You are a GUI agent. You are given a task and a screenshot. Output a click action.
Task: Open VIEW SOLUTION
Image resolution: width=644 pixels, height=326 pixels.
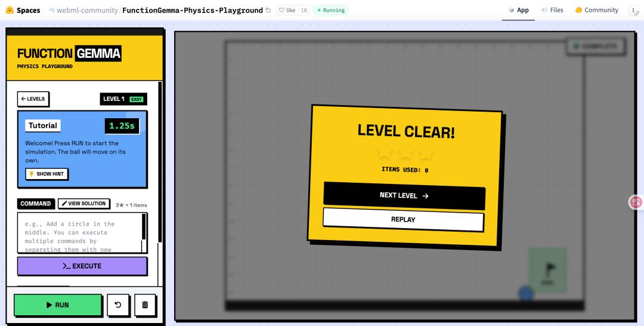tap(84, 204)
